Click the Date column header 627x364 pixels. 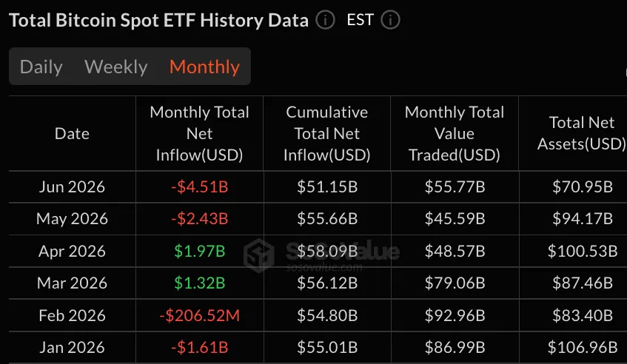click(72, 133)
